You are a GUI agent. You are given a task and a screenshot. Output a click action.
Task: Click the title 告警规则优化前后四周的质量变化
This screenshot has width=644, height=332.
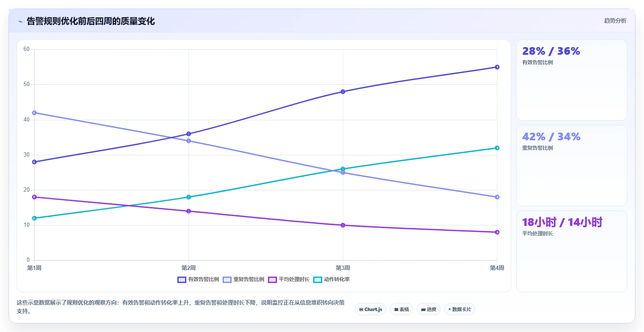[x=91, y=21]
